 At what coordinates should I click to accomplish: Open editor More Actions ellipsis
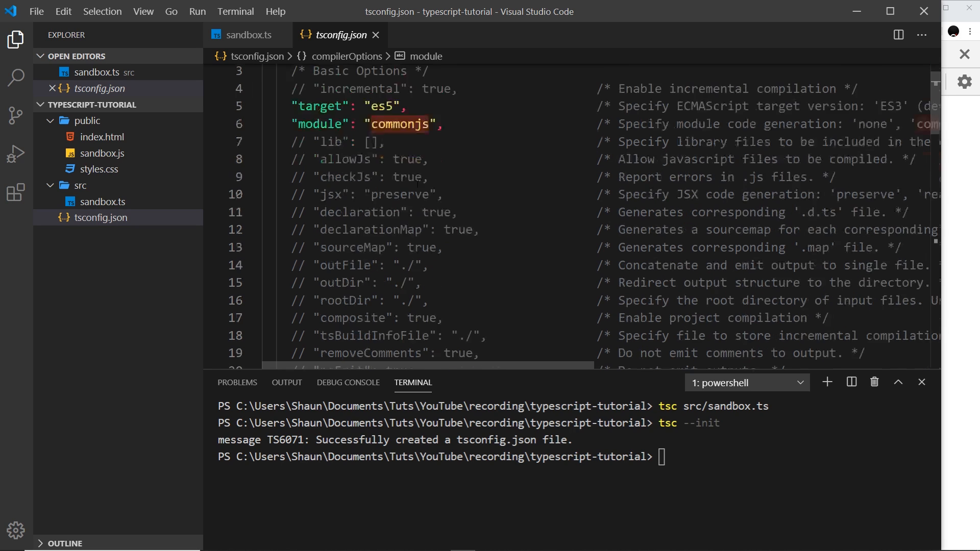tap(922, 35)
